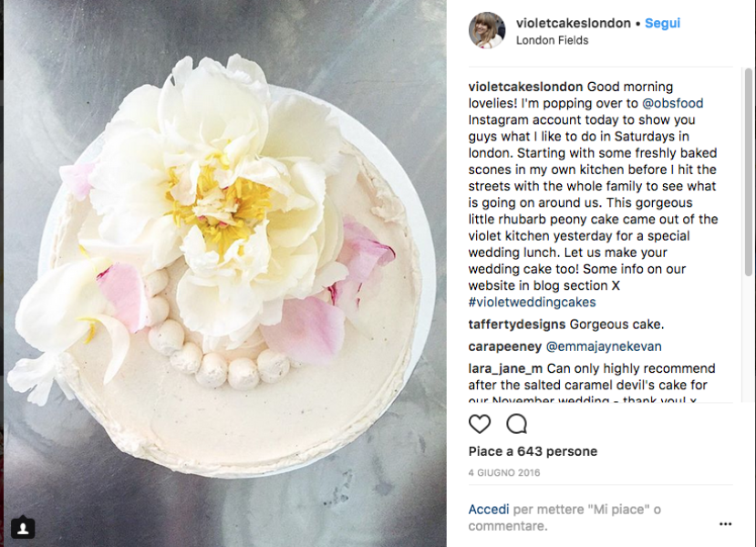The image size is (756, 547).
Task: Show tagged people icon on photo
Action: point(22,528)
